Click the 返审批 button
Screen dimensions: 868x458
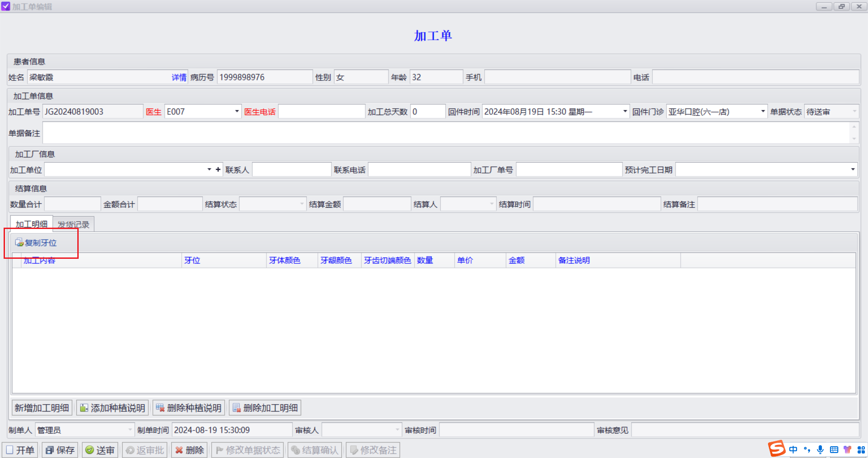(x=145, y=450)
